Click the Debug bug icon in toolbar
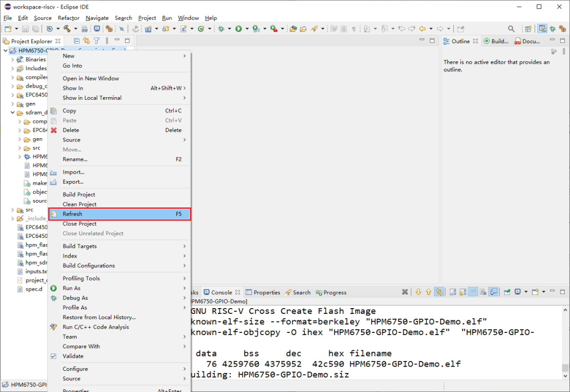 pos(222,28)
